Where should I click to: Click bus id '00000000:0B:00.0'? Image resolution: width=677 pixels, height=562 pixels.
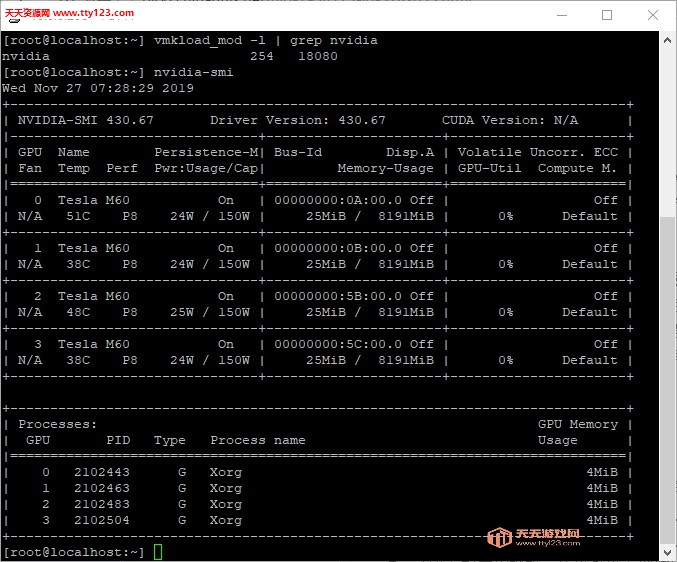point(338,248)
